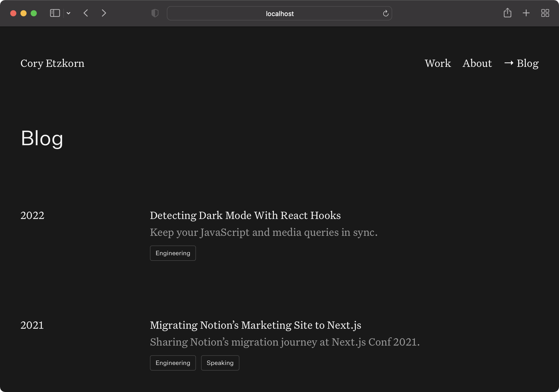
Task: Click the page reload icon
Action: pos(385,13)
